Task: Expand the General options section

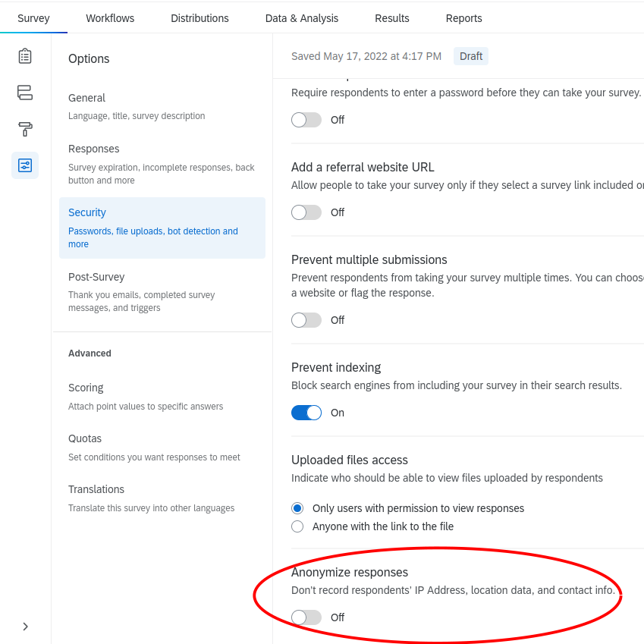Action: [86, 98]
